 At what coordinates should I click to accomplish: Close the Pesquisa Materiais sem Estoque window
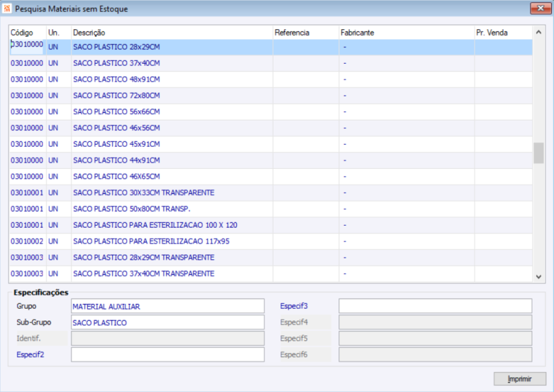541,8
